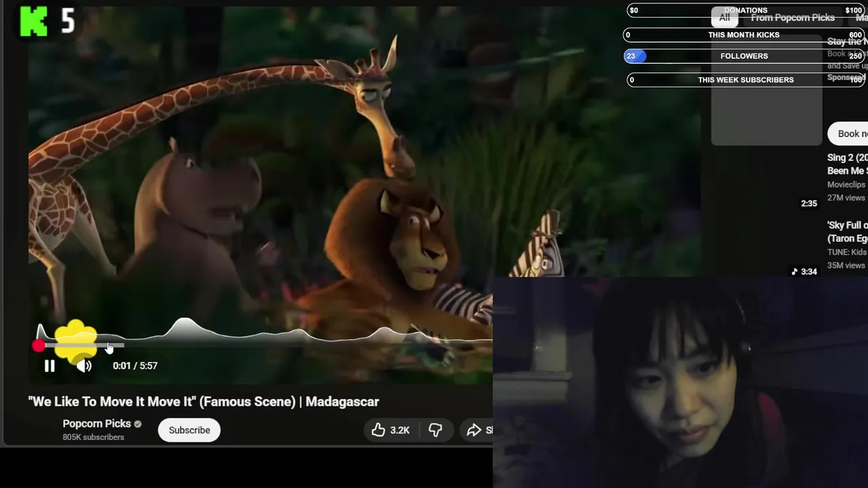This screenshot has width=868, height=488.
Task: Mute the video with the speaker icon
Action: [84, 366]
